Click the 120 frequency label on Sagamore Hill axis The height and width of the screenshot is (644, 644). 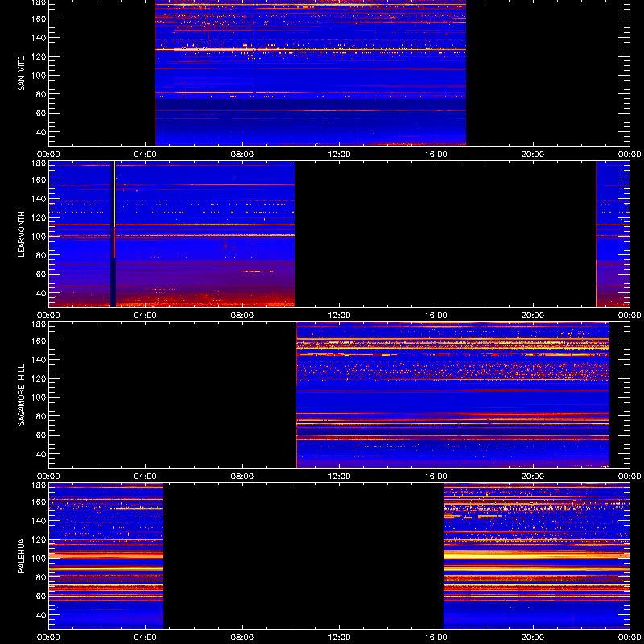40,378
